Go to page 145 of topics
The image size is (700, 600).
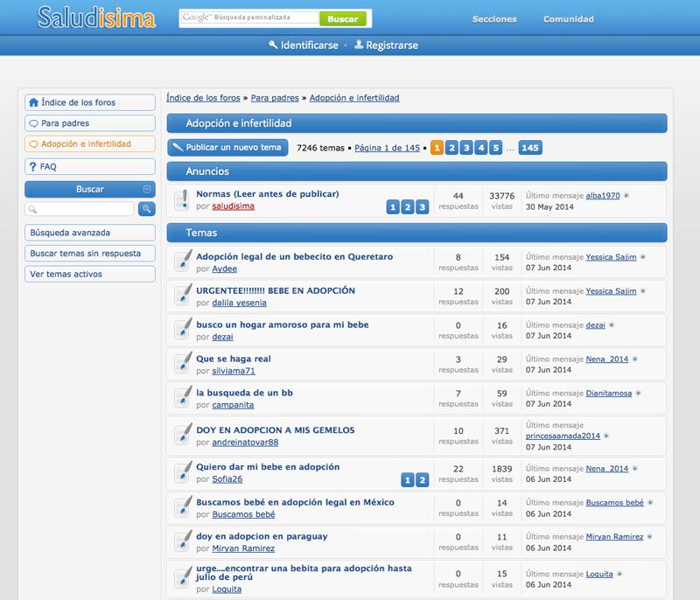tap(530, 148)
